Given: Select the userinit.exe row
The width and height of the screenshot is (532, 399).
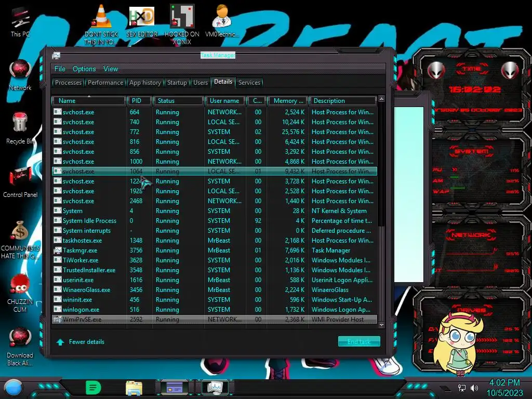Looking at the screenshot, I should click(x=215, y=280).
